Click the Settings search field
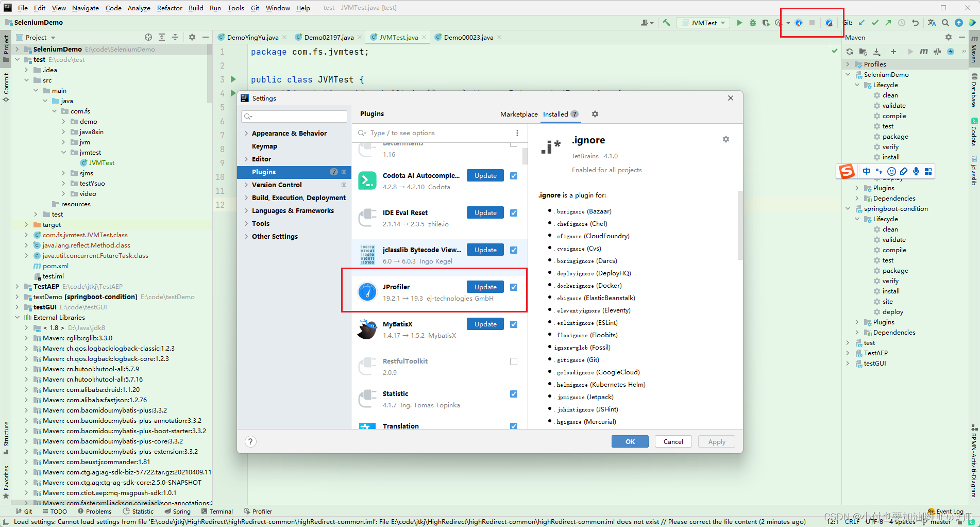Viewport: 980px width, 527px height. 294,116
